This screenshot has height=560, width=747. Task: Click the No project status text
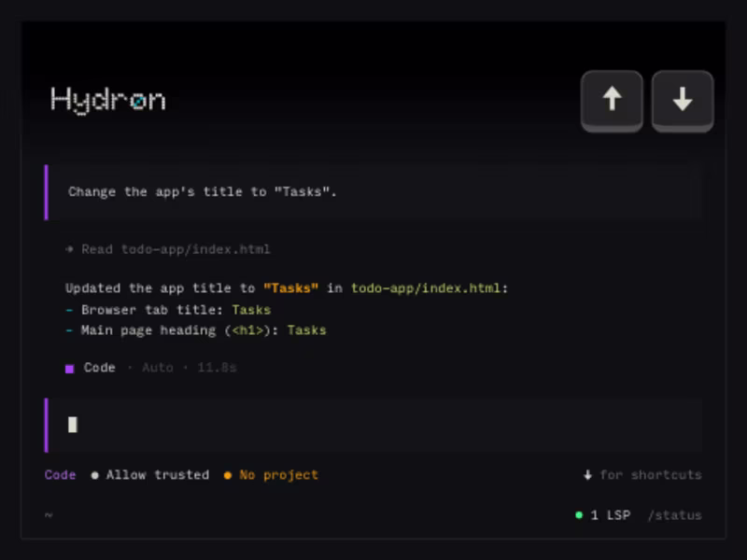(x=278, y=475)
